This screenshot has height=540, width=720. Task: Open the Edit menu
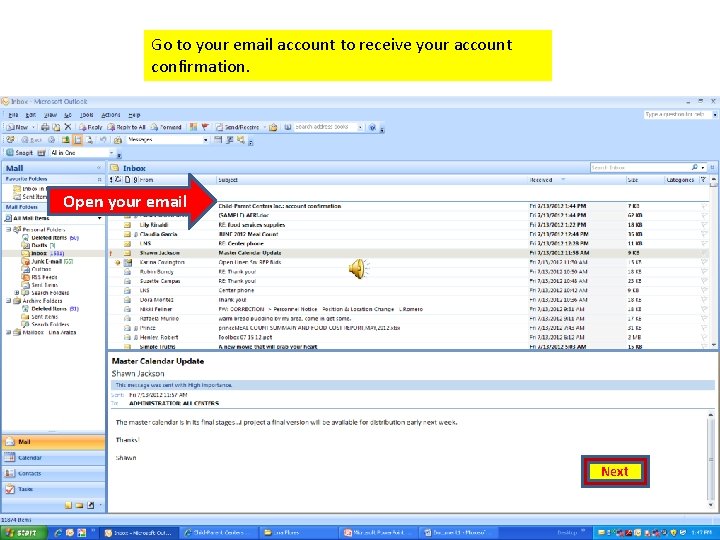(30, 115)
